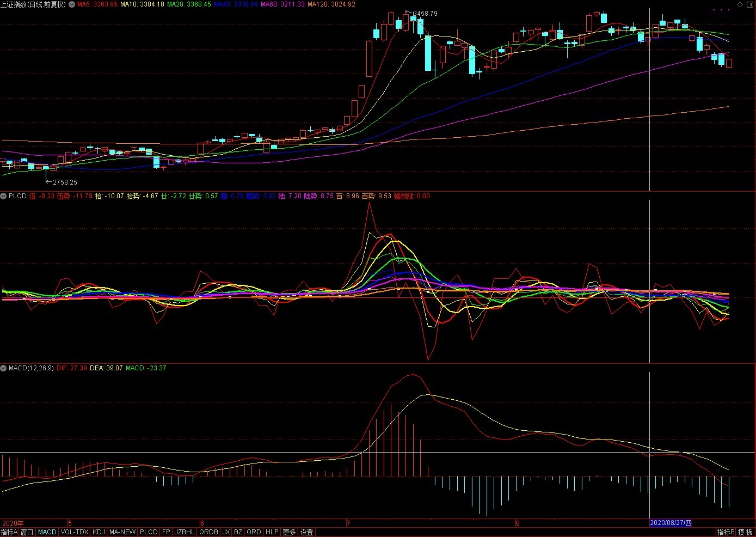Click month 8 on the time axis
756x537 pixels.
(518, 523)
